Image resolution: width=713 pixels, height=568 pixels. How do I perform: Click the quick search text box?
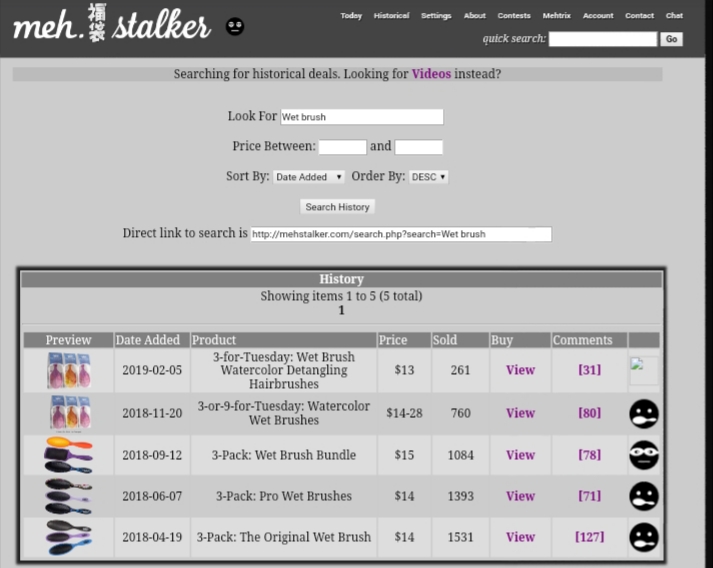click(602, 39)
